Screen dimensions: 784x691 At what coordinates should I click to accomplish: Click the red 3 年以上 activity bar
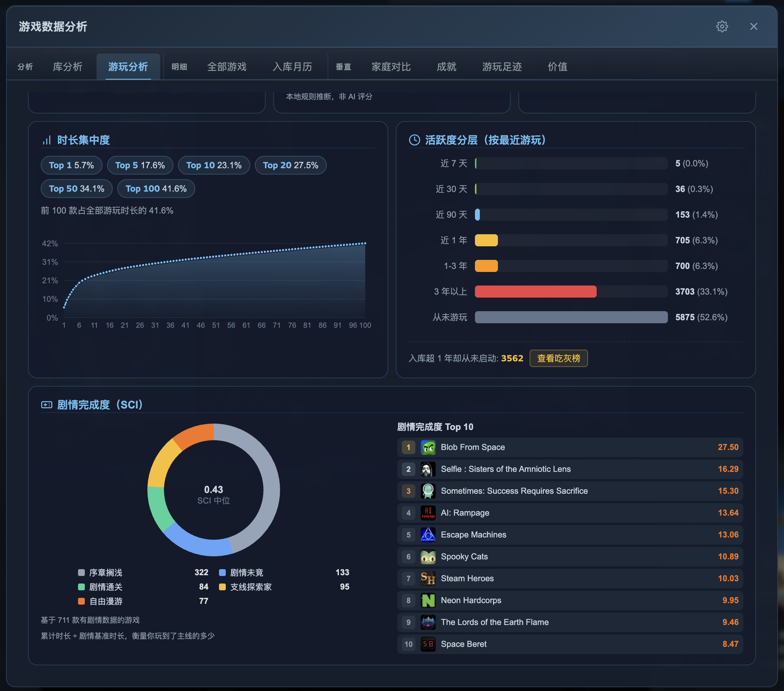tap(536, 292)
